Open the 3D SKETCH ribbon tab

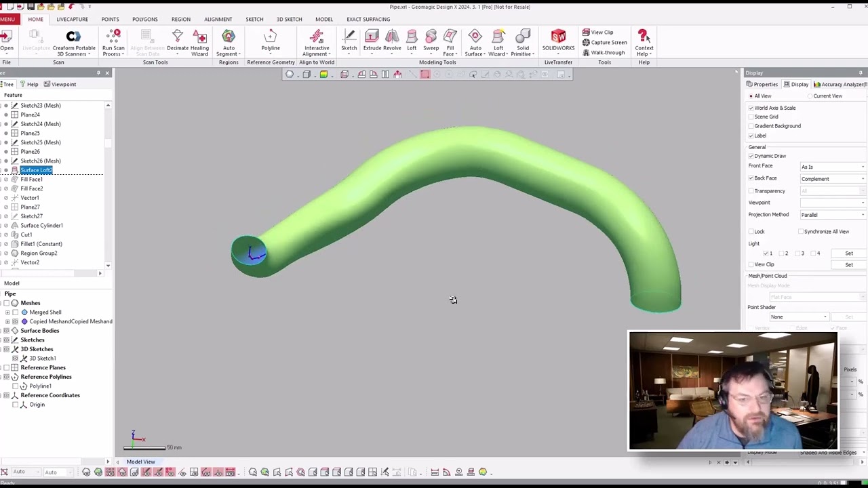click(289, 19)
